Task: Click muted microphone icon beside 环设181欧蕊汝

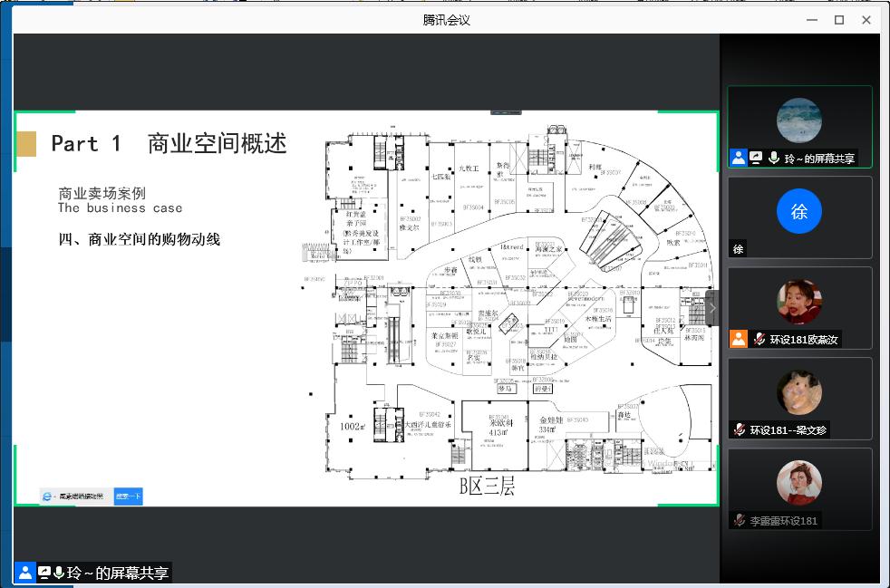Action: pyautogui.click(x=758, y=339)
